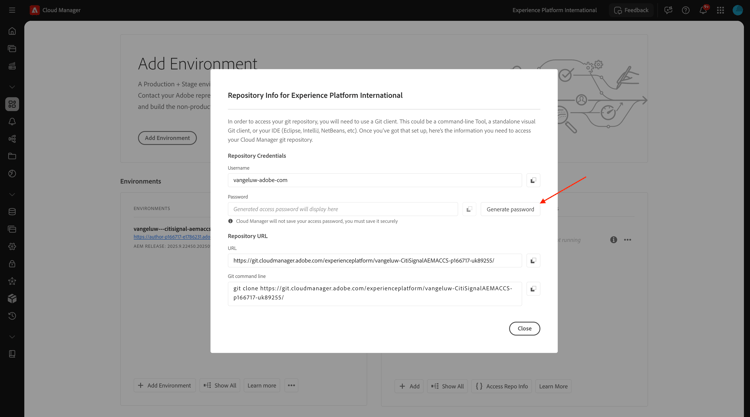Image resolution: width=750 pixels, height=417 pixels.
Task: Click the info note about saving password
Action: pos(313,221)
